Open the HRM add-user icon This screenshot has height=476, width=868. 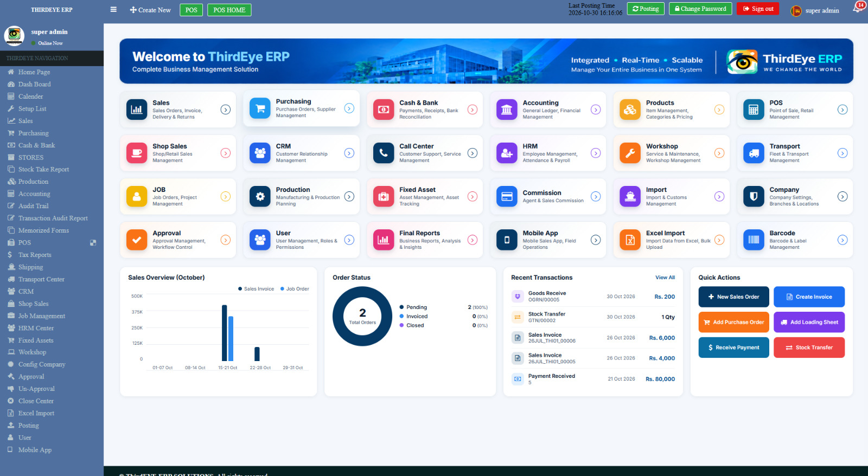coord(507,153)
